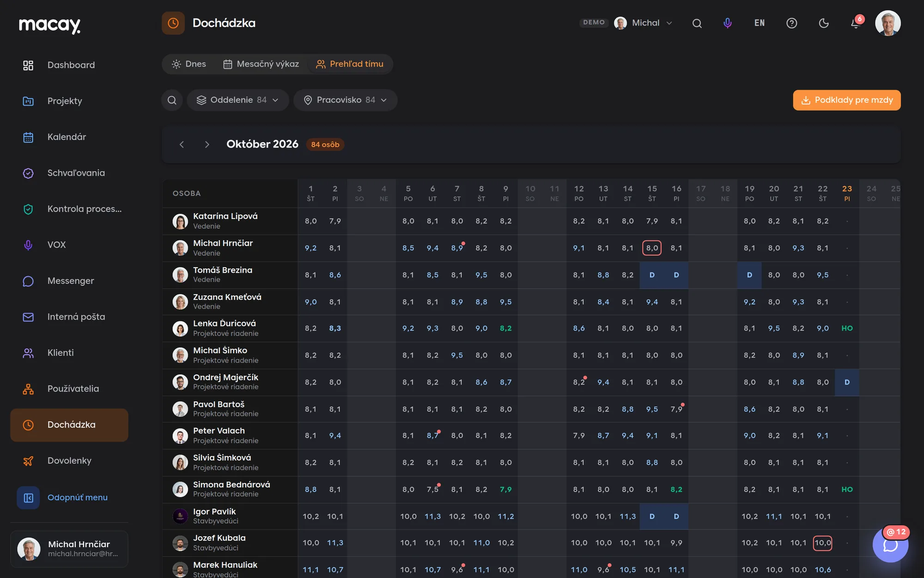Click the top bar search magnifier icon
Screen dimensions: 924x578
click(x=697, y=23)
